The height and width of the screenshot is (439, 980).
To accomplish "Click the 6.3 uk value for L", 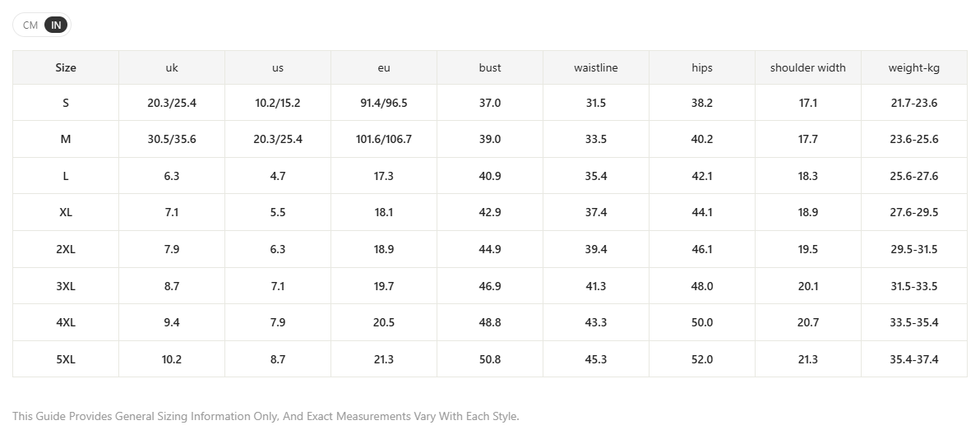I will tap(172, 176).
